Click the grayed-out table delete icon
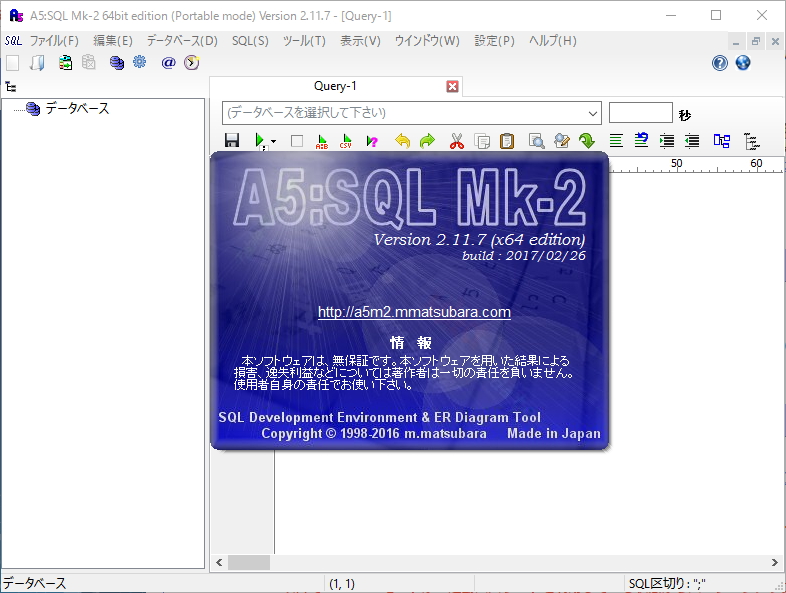The image size is (786, 593). (x=89, y=62)
